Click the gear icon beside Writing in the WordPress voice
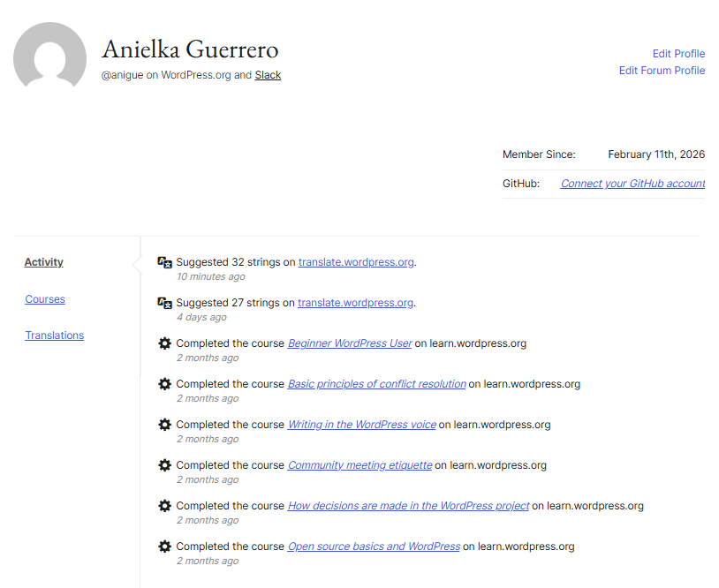The image size is (719, 588). pos(164,424)
